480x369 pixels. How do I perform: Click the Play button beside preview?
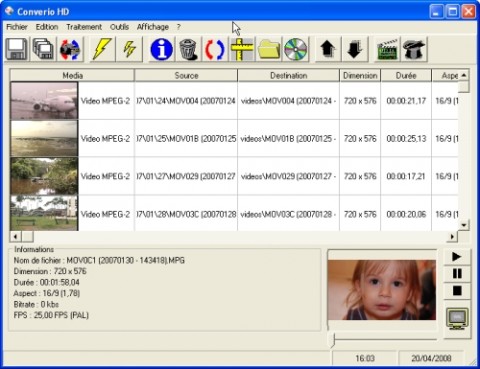click(x=457, y=257)
